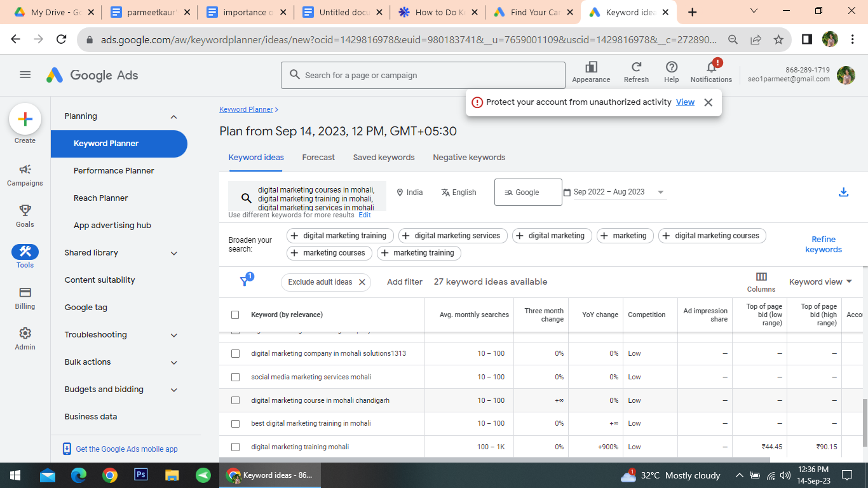The height and width of the screenshot is (488, 868).
Task: Check digital marketing training mohali row
Action: coord(235,447)
